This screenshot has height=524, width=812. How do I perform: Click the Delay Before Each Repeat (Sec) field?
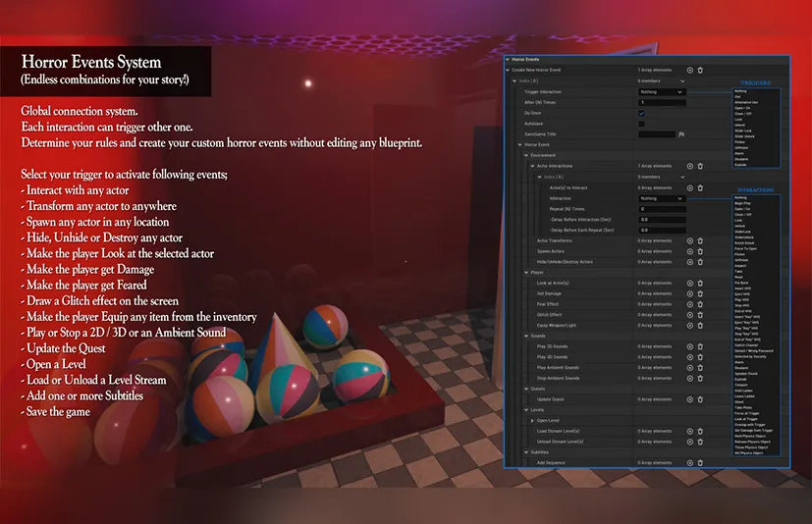click(x=662, y=231)
